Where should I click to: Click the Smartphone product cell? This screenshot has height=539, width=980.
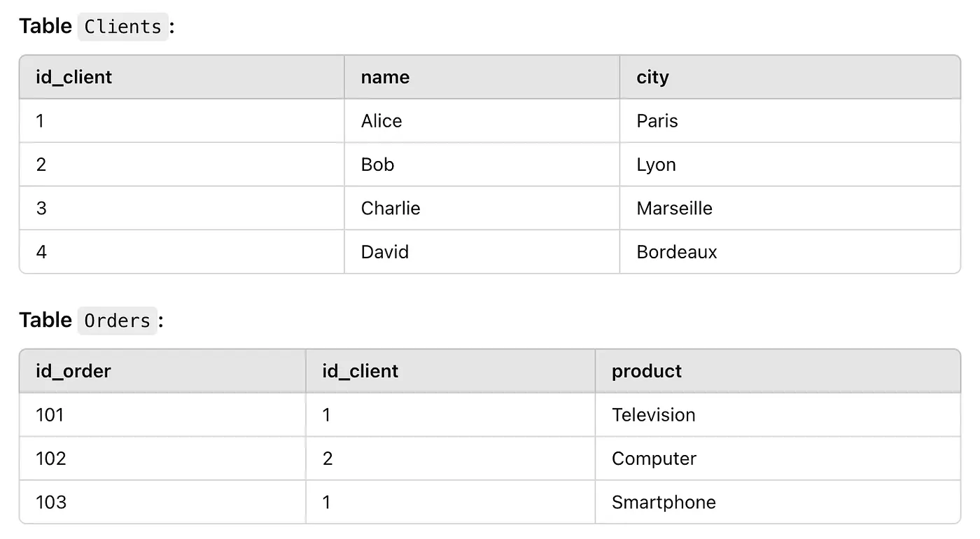coord(778,502)
